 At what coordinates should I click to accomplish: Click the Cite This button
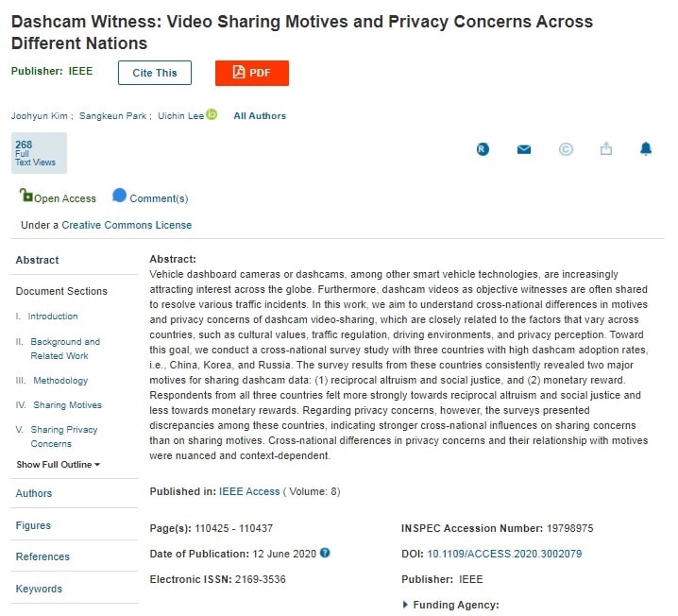pyautogui.click(x=155, y=73)
